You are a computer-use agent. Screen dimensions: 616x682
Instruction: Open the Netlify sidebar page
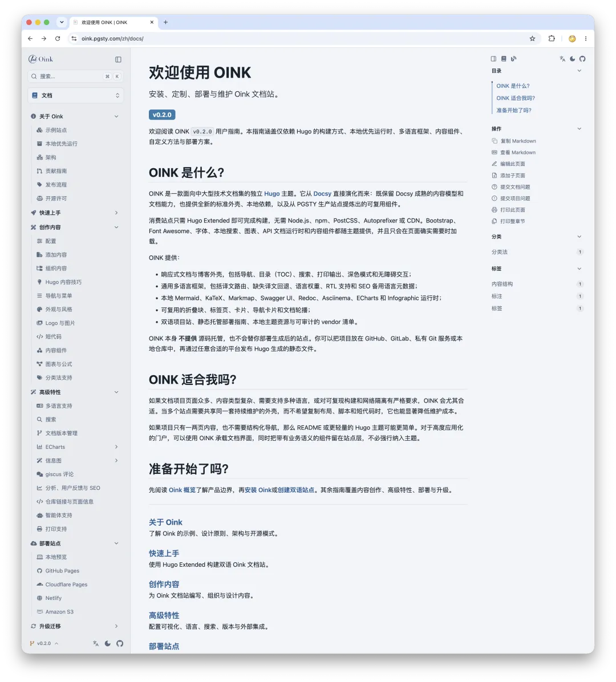point(54,598)
